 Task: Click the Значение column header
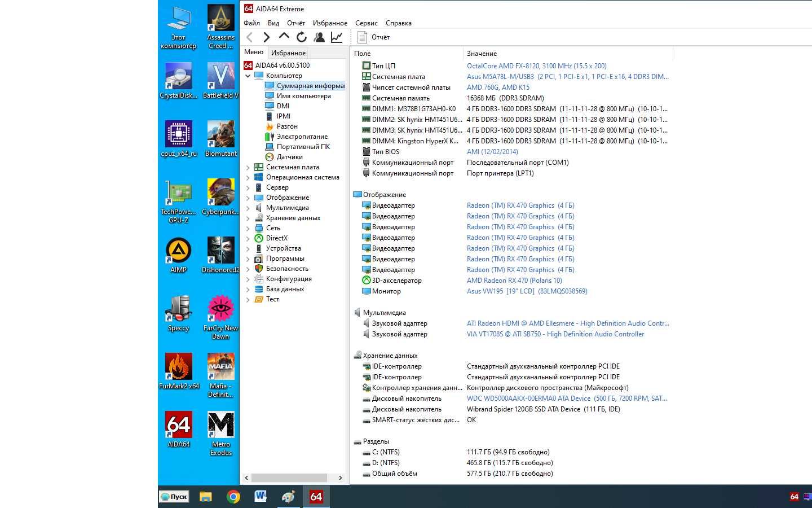(568, 54)
